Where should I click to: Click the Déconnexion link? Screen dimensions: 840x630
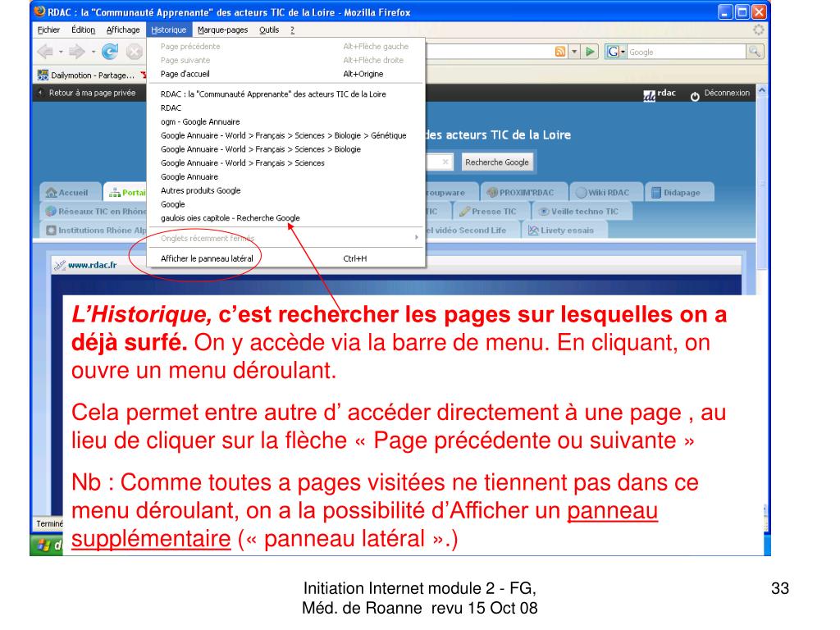727,93
